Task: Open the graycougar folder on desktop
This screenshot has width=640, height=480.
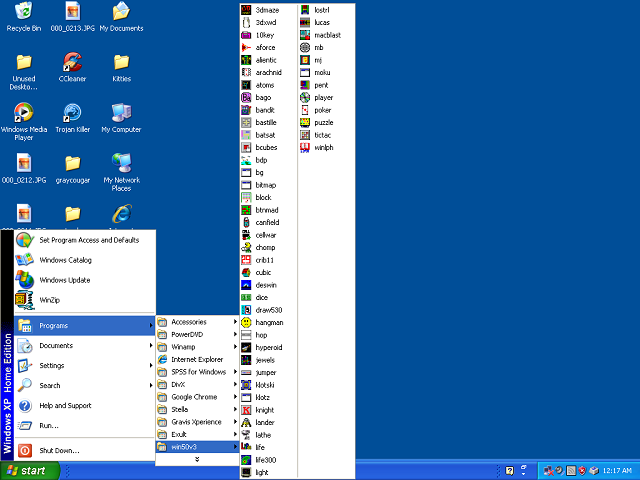Action: coord(72,169)
